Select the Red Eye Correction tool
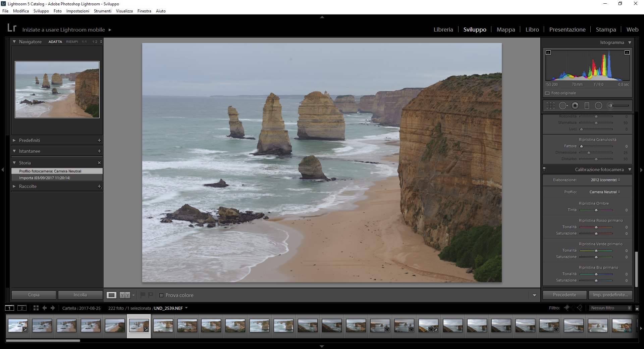 pos(575,106)
